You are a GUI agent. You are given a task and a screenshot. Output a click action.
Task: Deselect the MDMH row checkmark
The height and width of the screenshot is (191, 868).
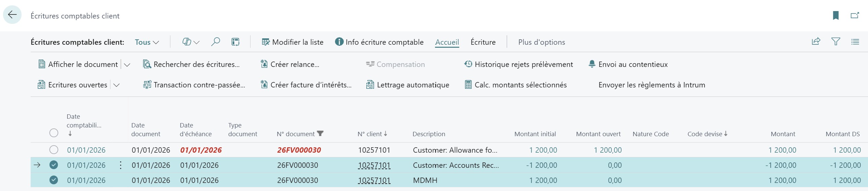coord(54,180)
